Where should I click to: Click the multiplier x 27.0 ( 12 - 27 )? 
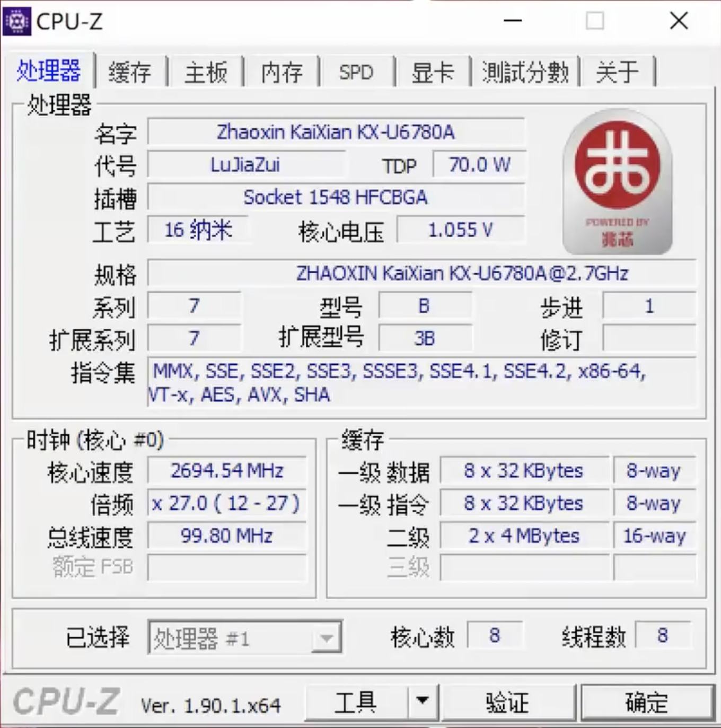(227, 503)
